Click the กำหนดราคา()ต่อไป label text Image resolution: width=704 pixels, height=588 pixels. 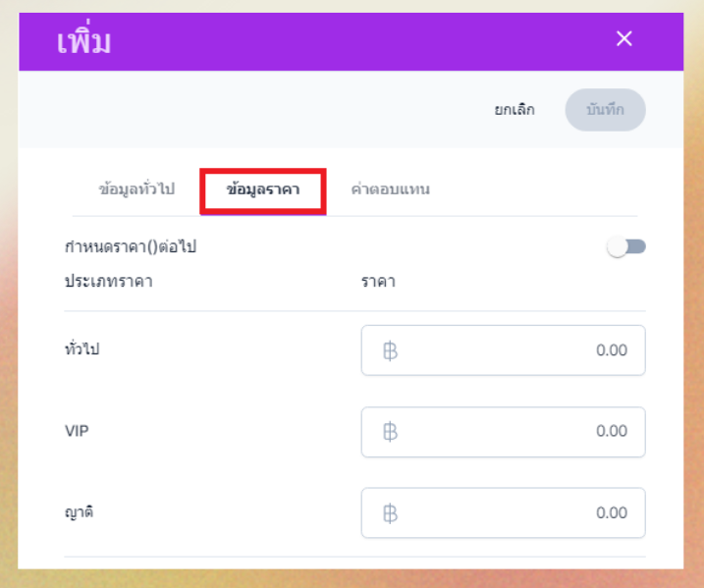[131, 247]
